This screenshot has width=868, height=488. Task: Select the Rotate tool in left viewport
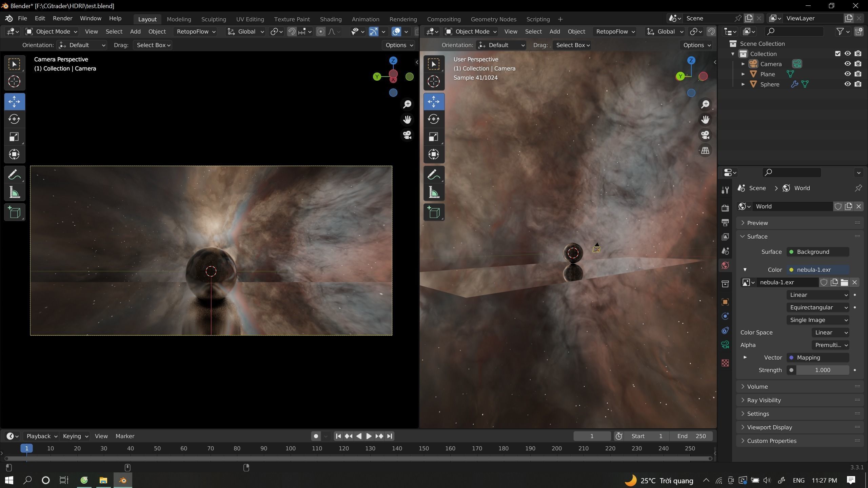click(x=14, y=119)
